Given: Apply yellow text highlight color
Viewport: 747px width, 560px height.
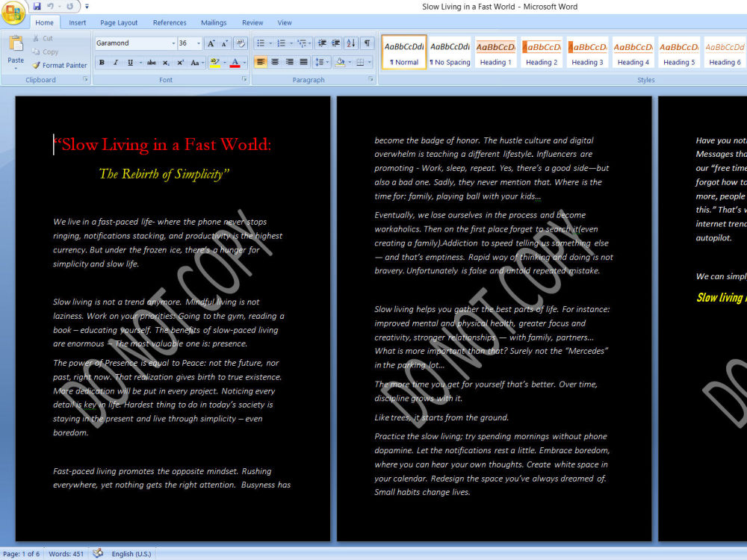Looking at the screenshot, I should [215, 63].
